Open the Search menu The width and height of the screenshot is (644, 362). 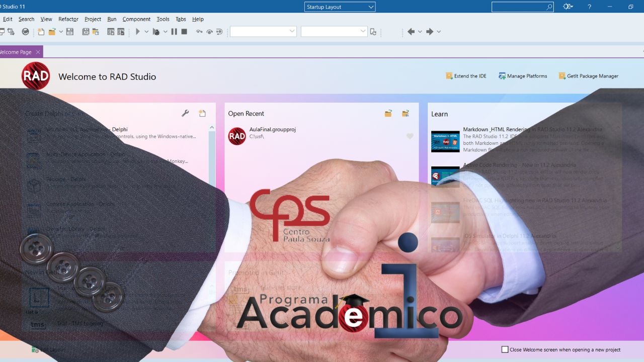(26, 19)
